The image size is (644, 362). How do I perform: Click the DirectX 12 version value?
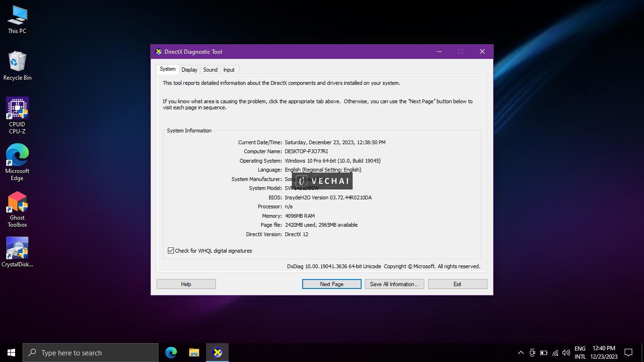pos(297,234)
